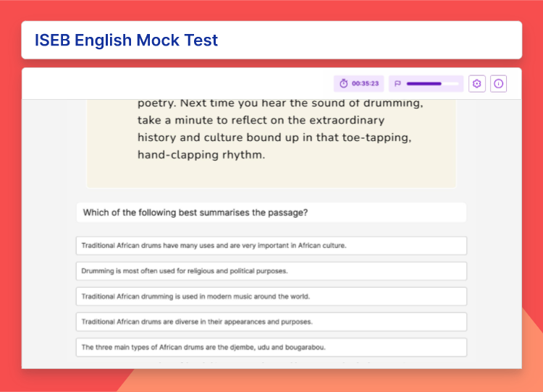
Task: Click the 00:35:23 countdown timer
Action: pos(366,83)
